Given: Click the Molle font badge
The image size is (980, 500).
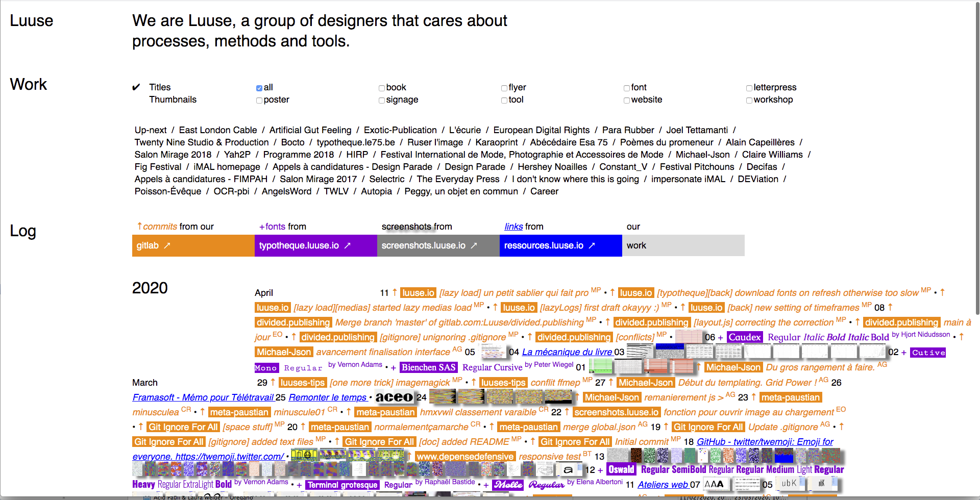Looking at the screenshot, I should (508, 485).
